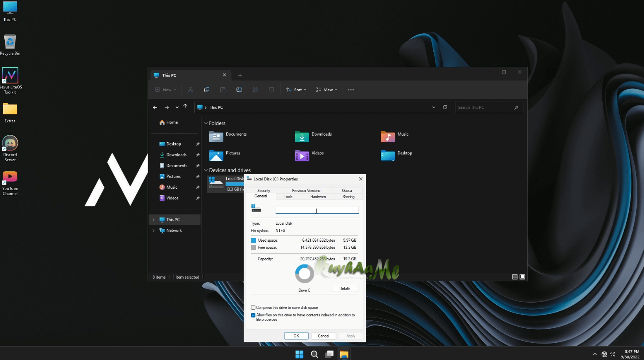This screenshot has width=644, height=360.
Task: Expand Network in navigation pane
Action: pyautogui.click(x=154, y=231)
